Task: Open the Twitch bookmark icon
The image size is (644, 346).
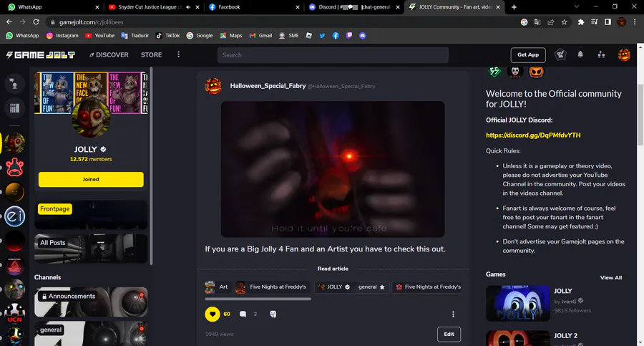Action: [349, 36]
